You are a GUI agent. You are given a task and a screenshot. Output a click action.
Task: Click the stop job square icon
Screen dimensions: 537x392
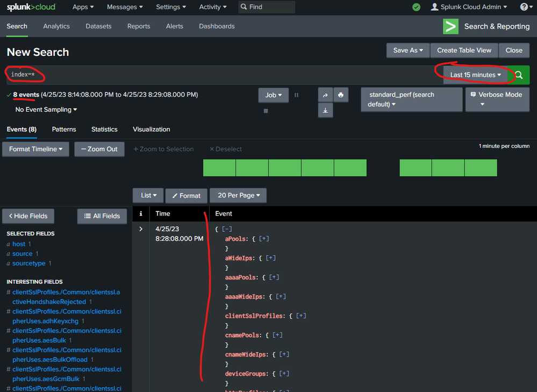(266, 111)
